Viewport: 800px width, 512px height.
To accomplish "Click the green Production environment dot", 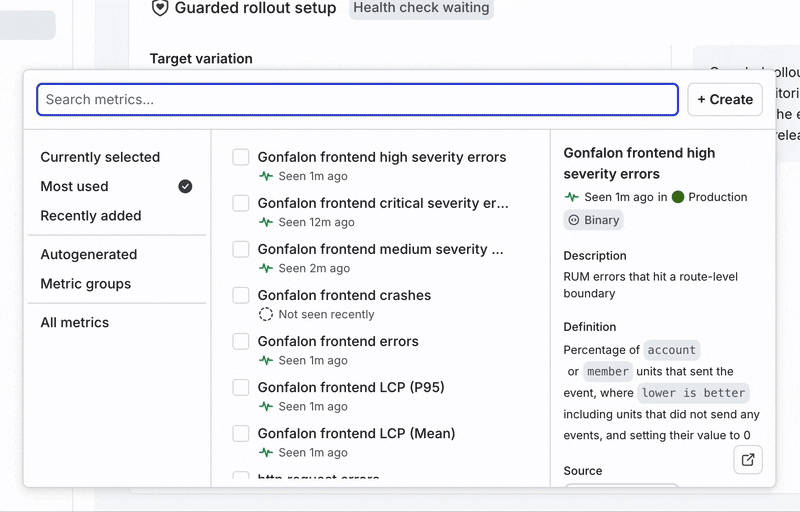I will 678,197.
